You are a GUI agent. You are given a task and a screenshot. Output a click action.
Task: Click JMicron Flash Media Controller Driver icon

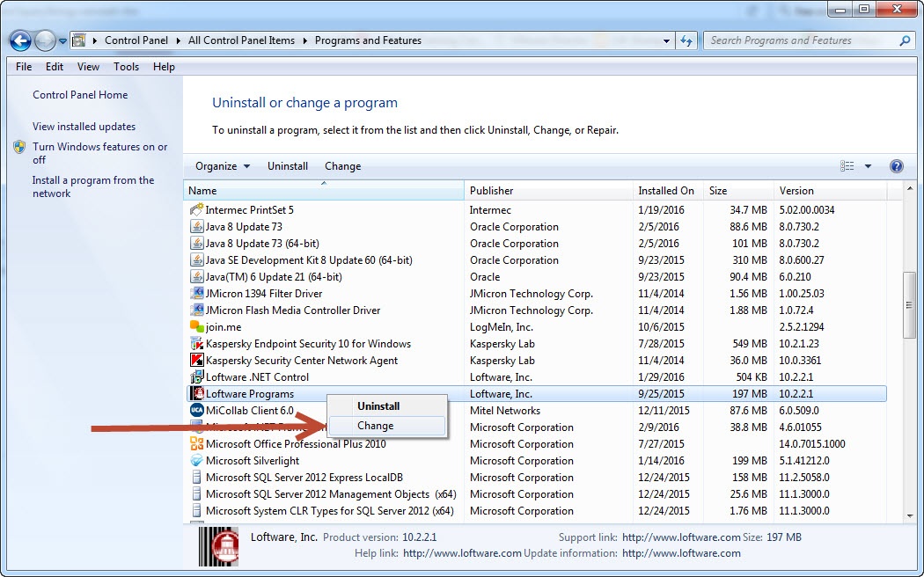197,310
